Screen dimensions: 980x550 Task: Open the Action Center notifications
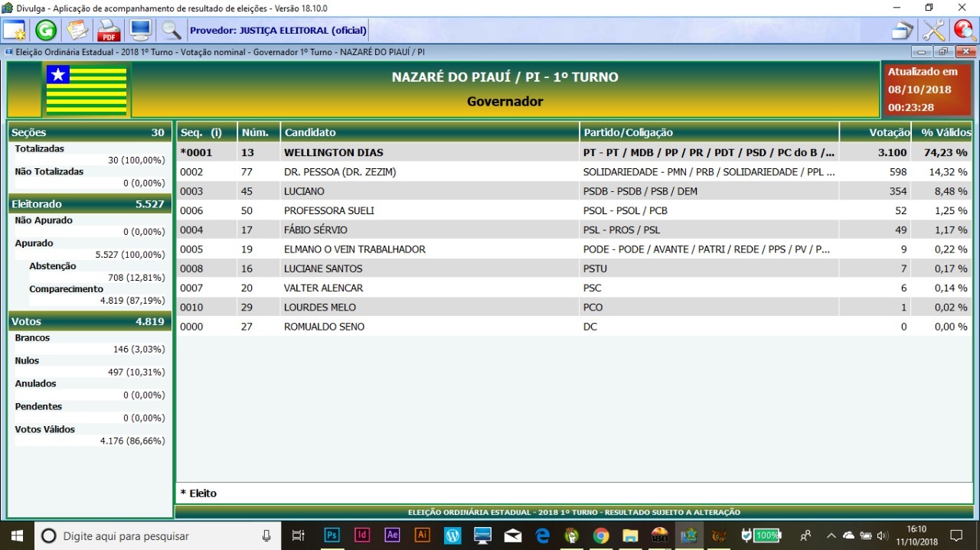click(955, 535)
